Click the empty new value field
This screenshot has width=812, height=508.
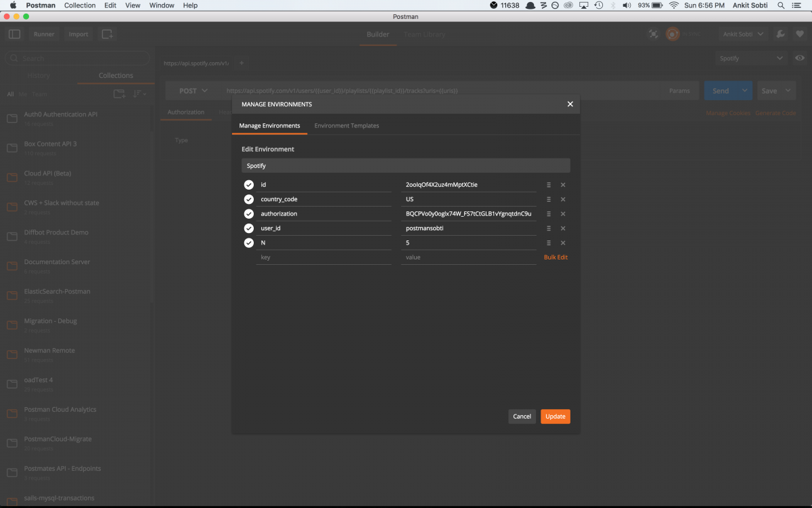(468, 257)
